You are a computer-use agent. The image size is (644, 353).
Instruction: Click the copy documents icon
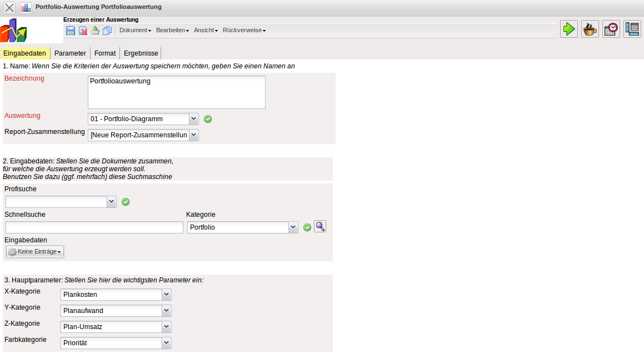click(x=107, y=31)
